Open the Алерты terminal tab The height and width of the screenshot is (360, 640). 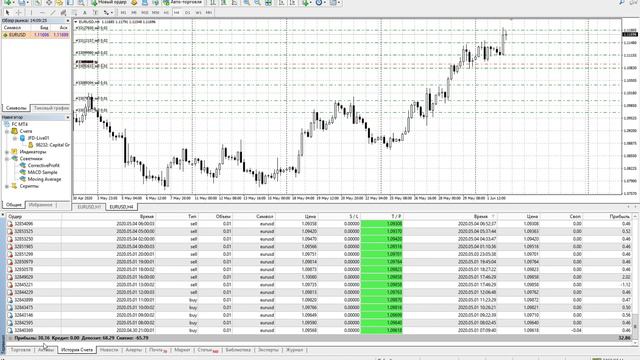click(x=134, y=350)
